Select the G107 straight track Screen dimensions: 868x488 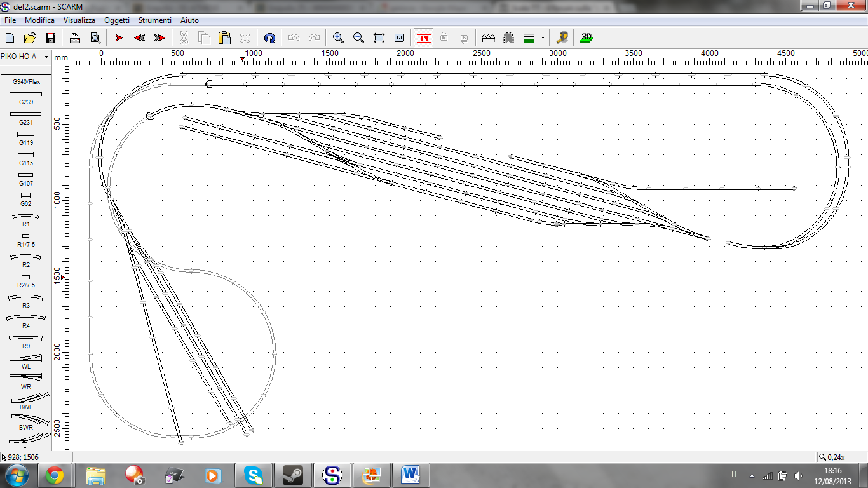point(25,179)
